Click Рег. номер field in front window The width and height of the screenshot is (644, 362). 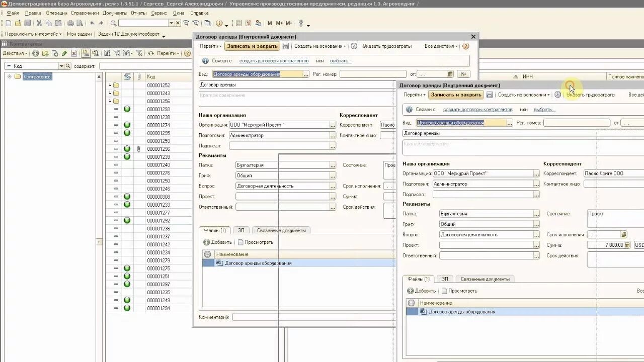coord(577,123)
